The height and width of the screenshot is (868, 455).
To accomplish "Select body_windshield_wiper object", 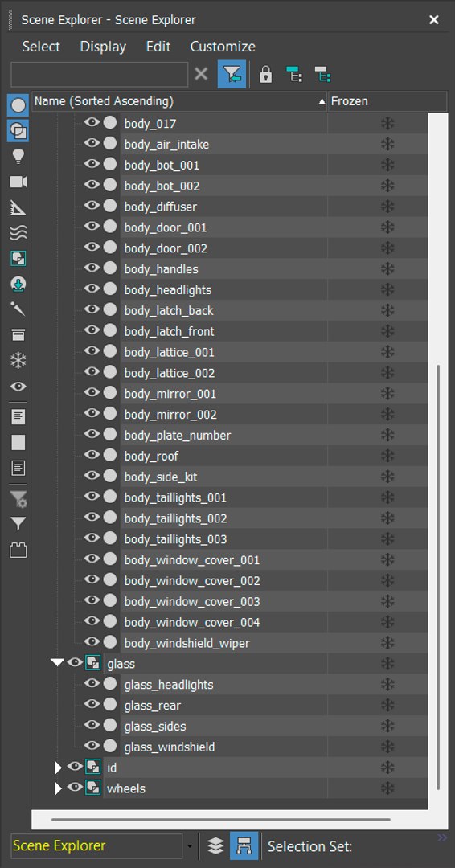I will 187,643.
